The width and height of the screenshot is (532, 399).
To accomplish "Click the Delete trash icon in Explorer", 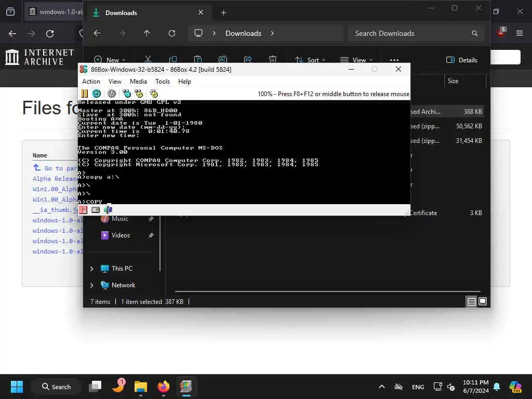I will [272, 59].
